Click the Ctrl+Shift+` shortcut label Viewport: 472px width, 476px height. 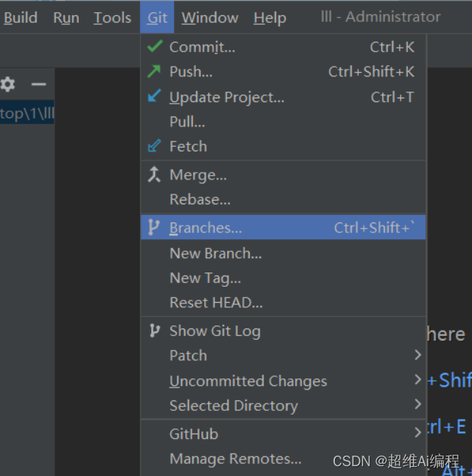click(374, 227)
